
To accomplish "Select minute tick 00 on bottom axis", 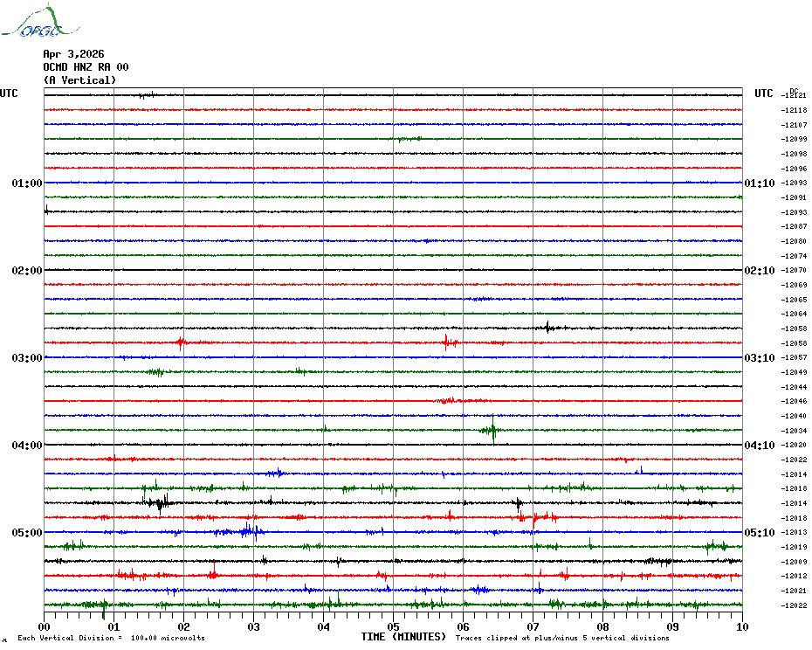I will point(45,627).
